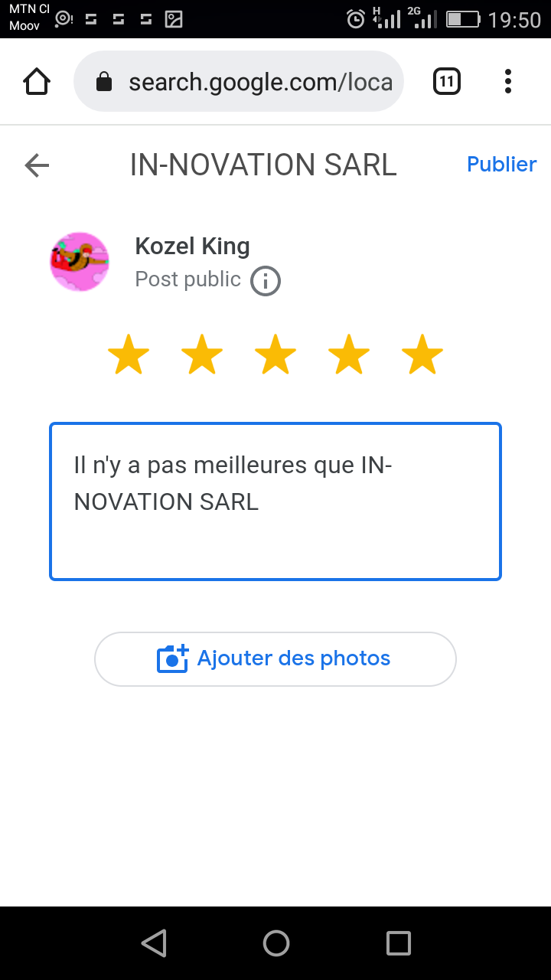Open the tab switcher showing 11 tabs
Image resolution: width=551 pixels, height=980 pixels.
pos(447,81)
